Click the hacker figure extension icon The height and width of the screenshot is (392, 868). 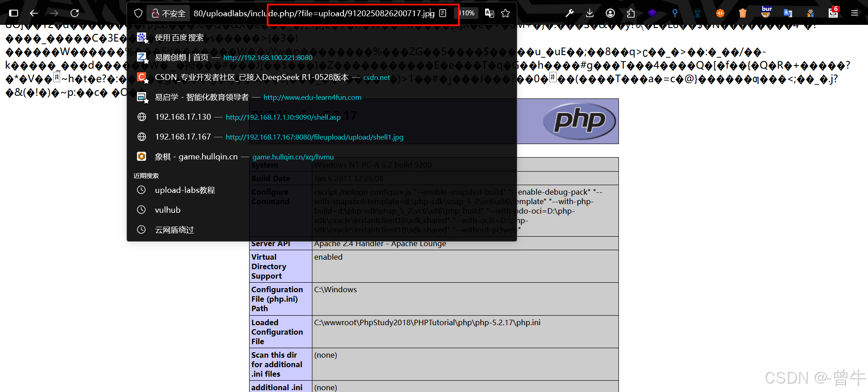698,13
